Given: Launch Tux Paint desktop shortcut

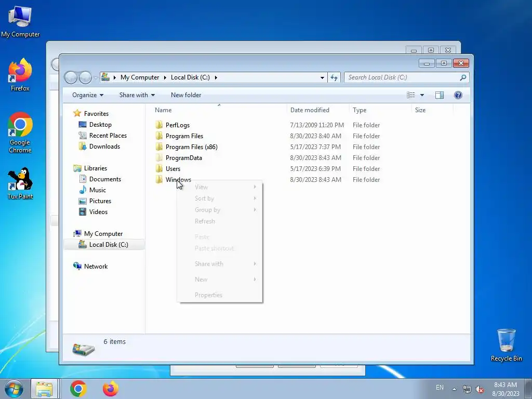Looking at the screenshot, I should tap(20, 183).
